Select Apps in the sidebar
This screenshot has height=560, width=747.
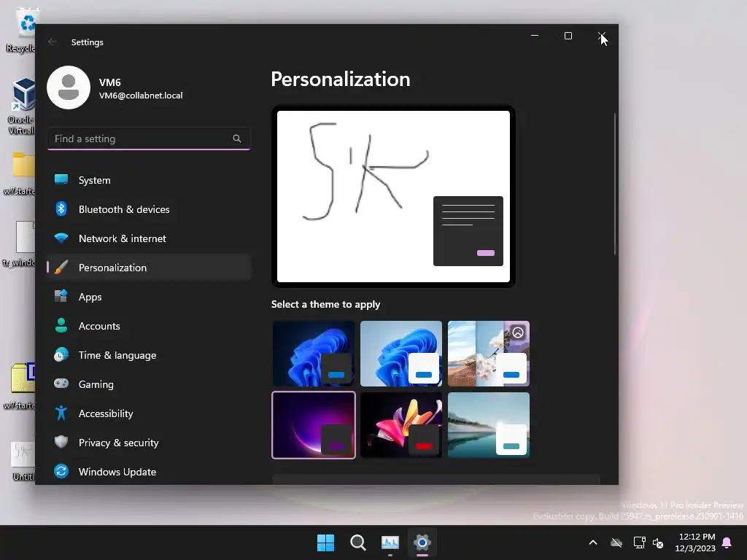coord(149,297)
